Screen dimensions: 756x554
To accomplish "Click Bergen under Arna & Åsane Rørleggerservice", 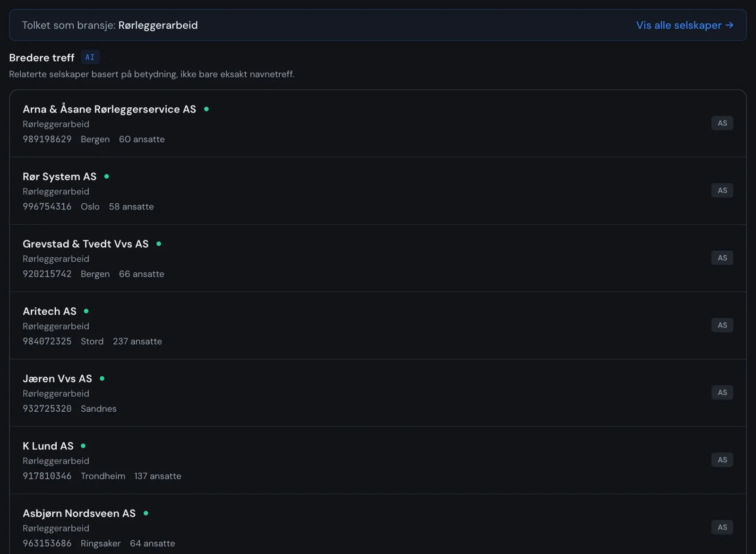I will pos(95,139).
